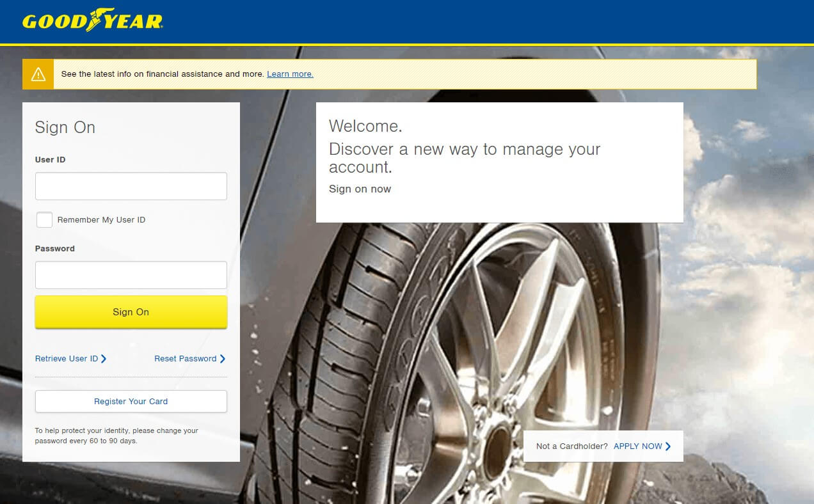Viewport: 814px width, 504px height.
Task: Click the Register Your Card button
Action: pyautogui.click(x=131, y=402)
